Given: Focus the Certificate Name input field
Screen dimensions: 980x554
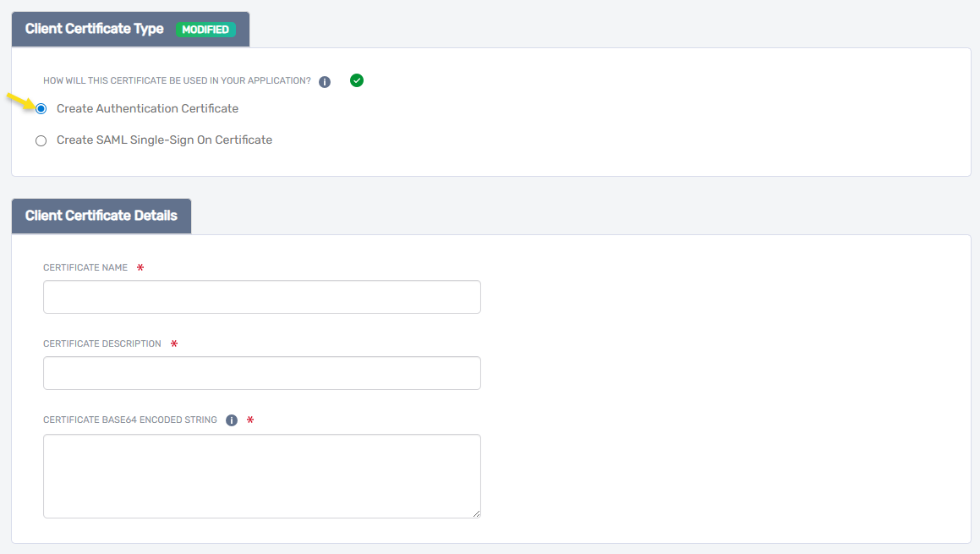Looking at the screenshot, I should tap(261, 297).
